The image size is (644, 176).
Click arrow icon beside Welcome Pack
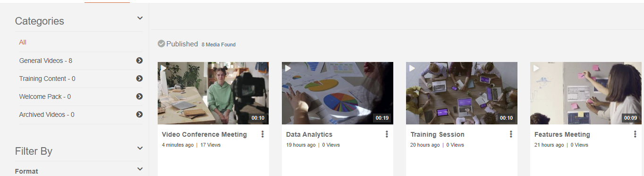pos(139,97)
